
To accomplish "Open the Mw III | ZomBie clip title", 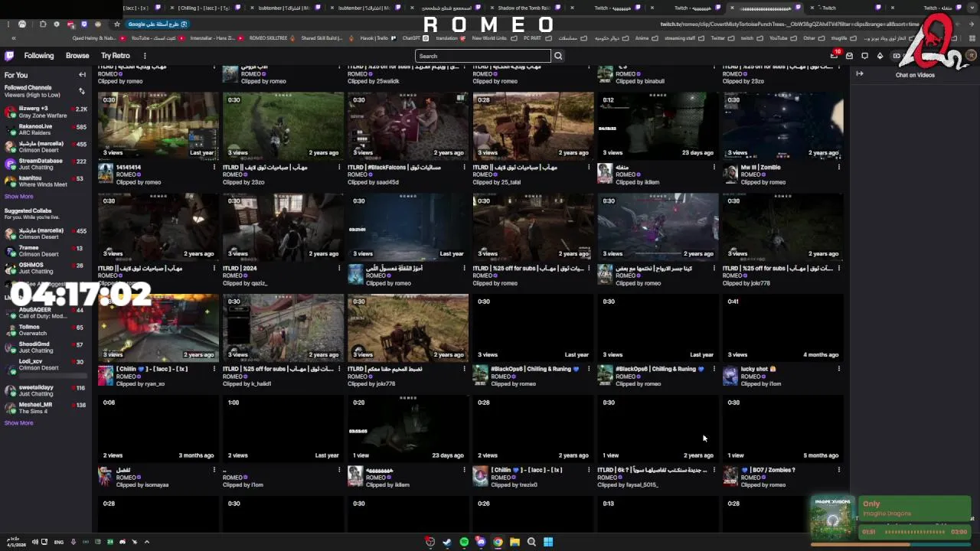I will [x=760, y=168].
